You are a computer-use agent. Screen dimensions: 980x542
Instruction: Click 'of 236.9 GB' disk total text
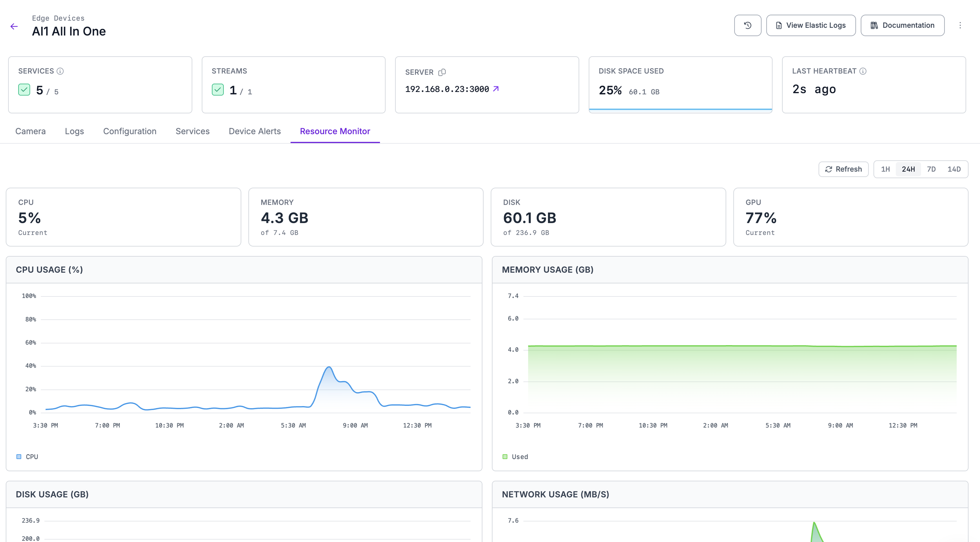tap(526, 232)
